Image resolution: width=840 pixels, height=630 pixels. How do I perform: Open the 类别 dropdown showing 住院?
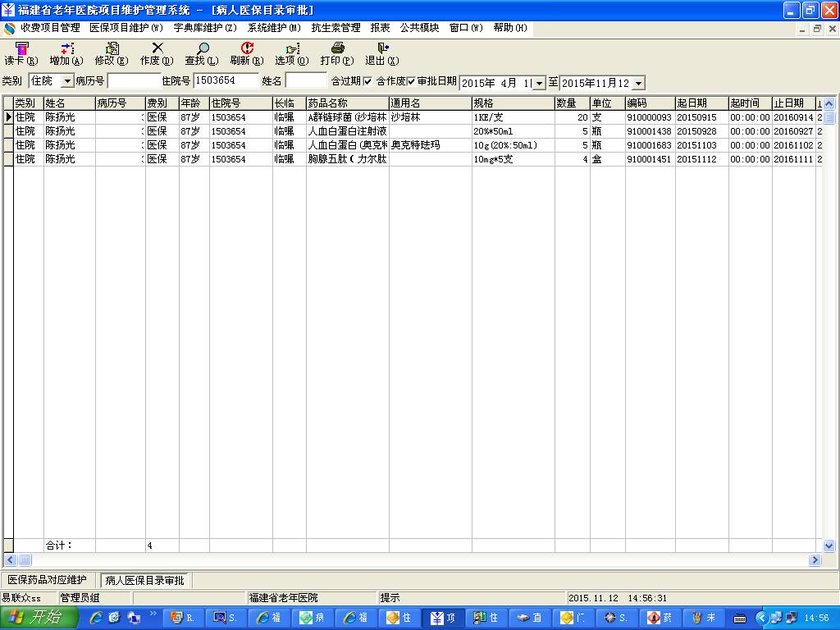tap(67, 81)
